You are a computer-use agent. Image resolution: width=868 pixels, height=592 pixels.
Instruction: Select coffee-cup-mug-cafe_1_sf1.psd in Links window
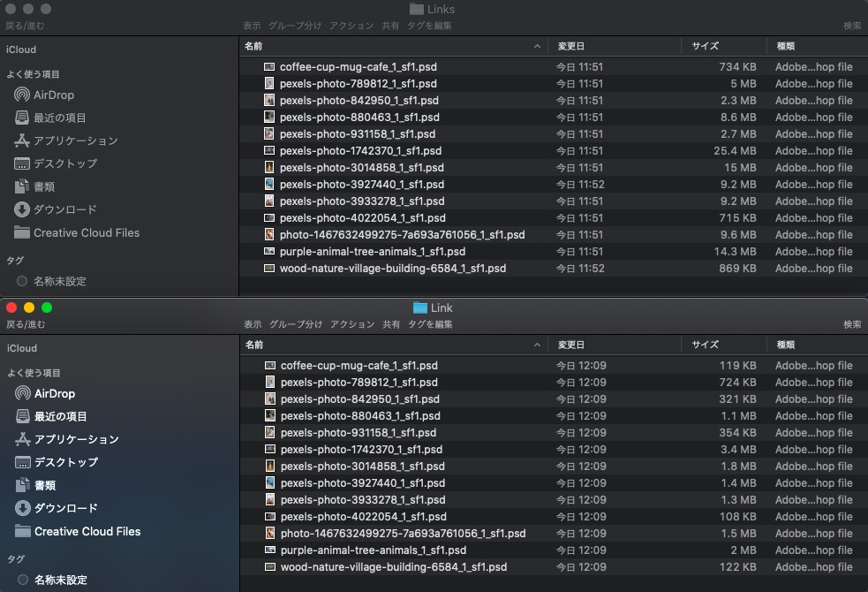[x=555, y=66]
